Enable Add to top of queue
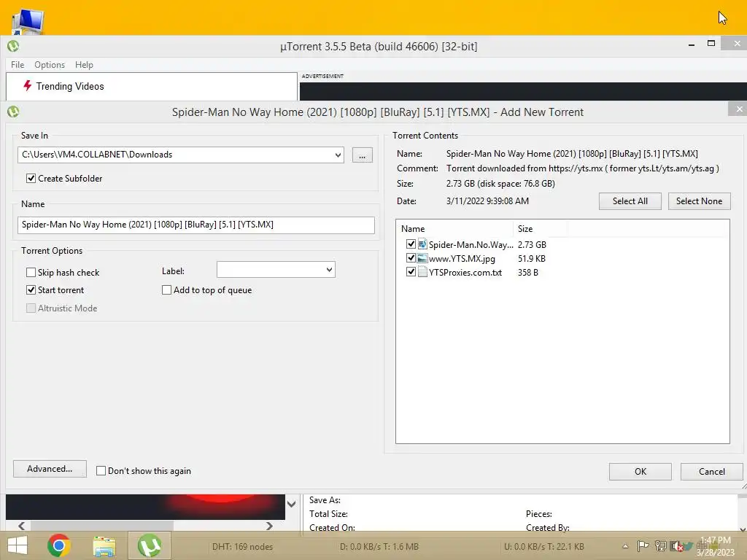 pos(167,290)
